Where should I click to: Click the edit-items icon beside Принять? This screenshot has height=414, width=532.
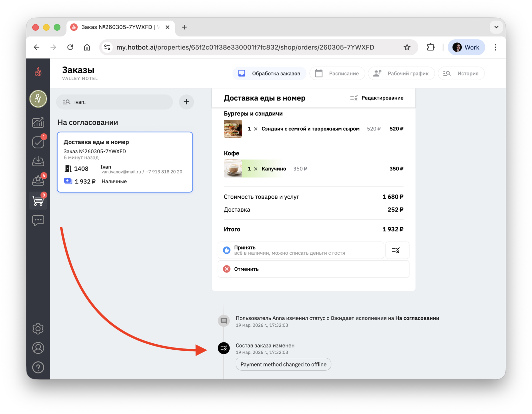[397, 251]
